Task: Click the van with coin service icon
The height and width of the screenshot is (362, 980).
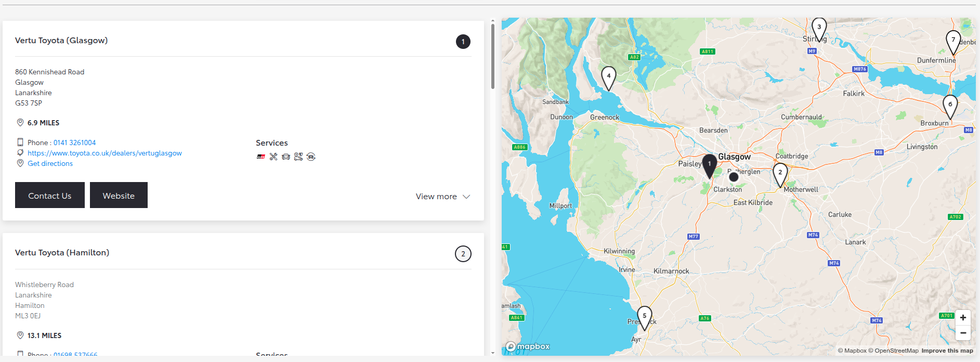Action: click(x=298, y=157)
